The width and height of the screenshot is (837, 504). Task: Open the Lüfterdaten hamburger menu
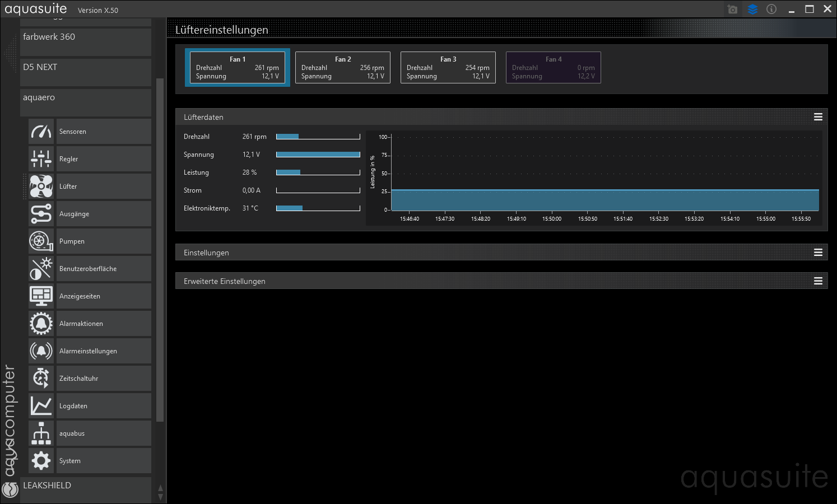pyautogui.click(x=818, y=117)
